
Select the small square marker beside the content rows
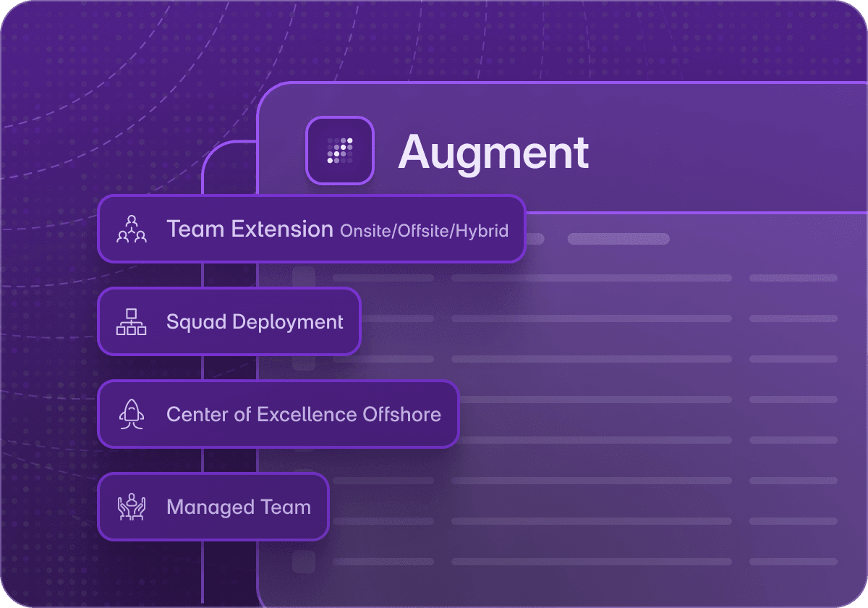tap(303, 275)
